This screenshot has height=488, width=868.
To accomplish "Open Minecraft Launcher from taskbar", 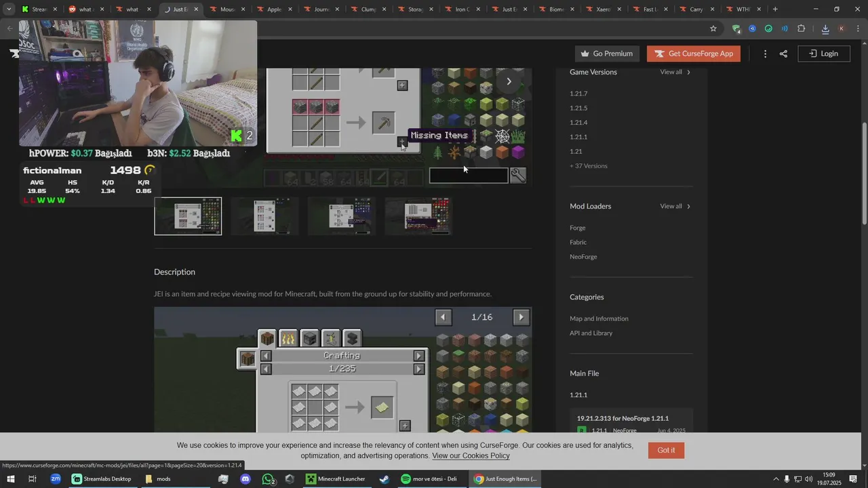I will (x=336, y=479).
